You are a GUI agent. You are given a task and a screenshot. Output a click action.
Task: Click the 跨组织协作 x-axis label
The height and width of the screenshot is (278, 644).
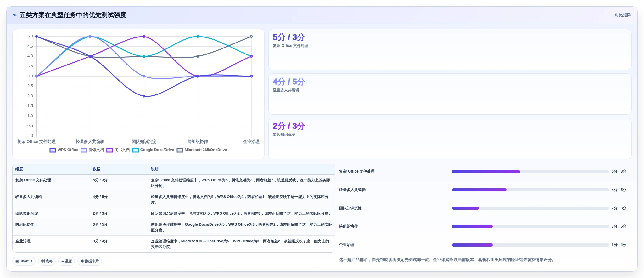(198, 142)
